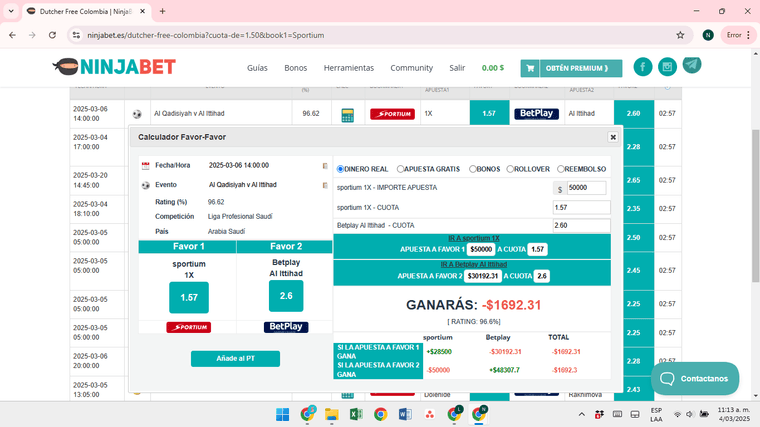Switch to Dutcher Free Colombia tab
The height and width of the screenshot is (427, 760).
85,11
